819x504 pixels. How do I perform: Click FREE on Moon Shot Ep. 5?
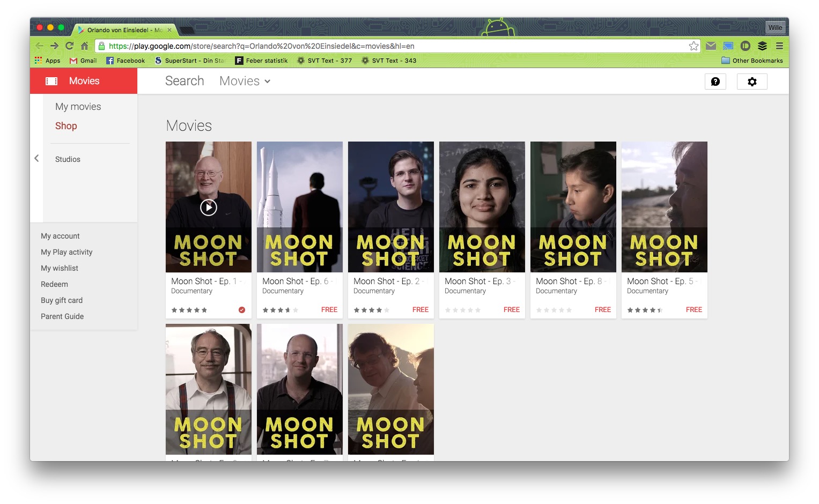pos(694,310)
